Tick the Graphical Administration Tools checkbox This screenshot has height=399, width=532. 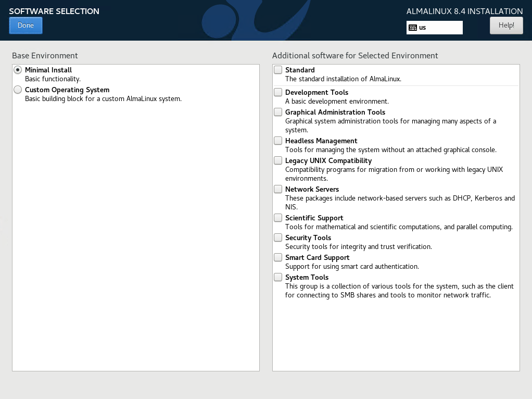point(278,112)
